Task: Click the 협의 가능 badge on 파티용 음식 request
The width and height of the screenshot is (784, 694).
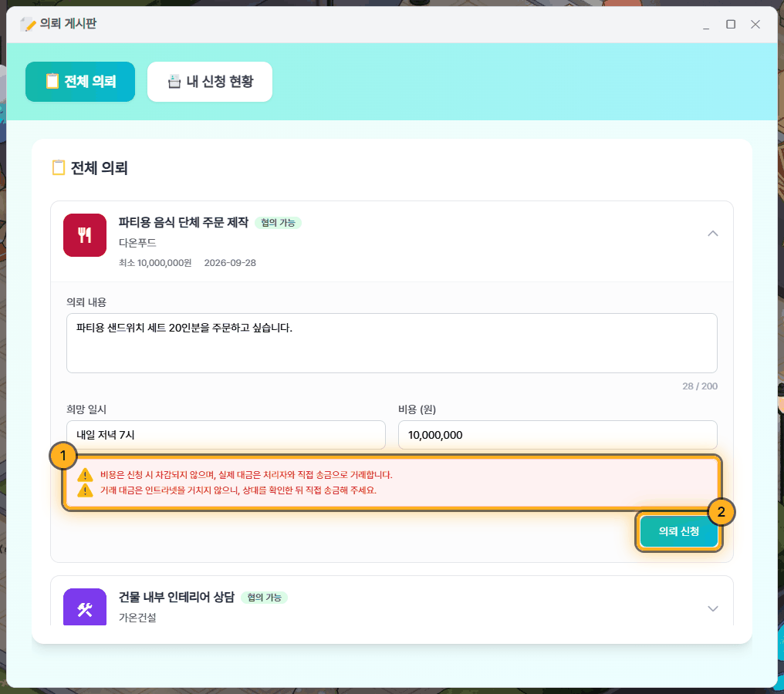Action: pos(278,223)
